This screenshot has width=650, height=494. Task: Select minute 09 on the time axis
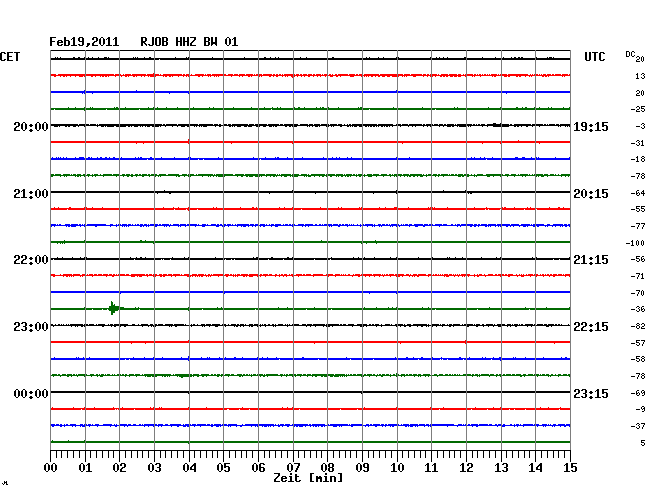(362, 467)
